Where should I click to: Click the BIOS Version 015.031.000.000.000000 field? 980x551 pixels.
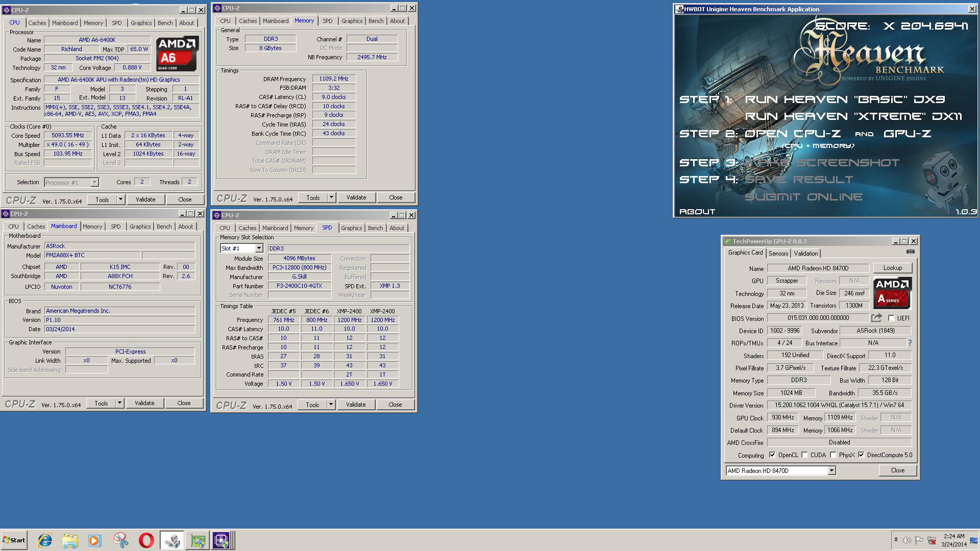tap(818, 318)
